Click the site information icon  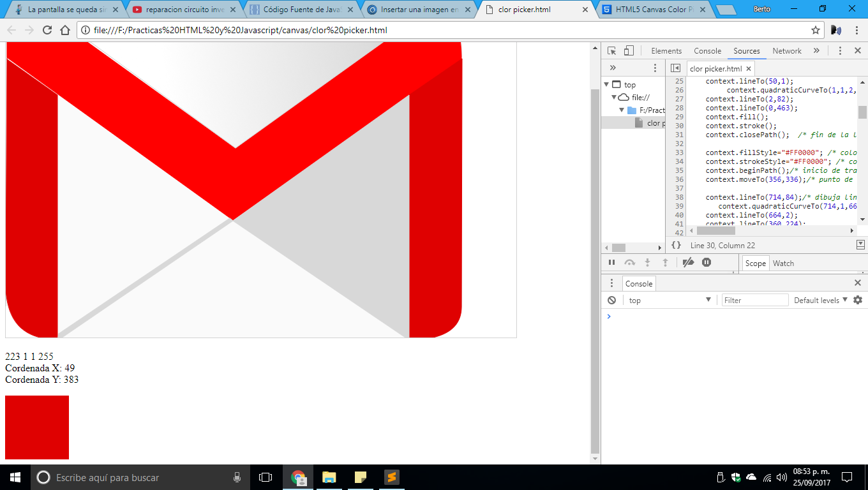pyautogui.click(x=86, y=30)
